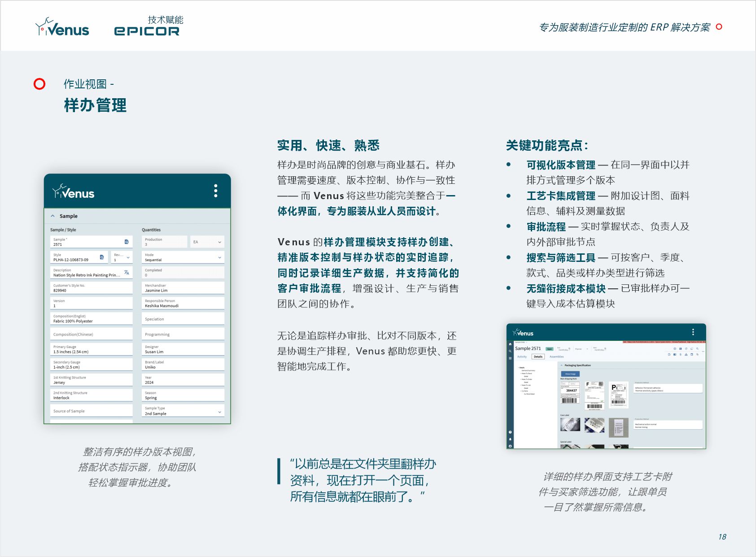Screen dimensions: 756x557
Task: Click the refresh icon in the Sample 2571 toolbar
Action: click(686, 348)
